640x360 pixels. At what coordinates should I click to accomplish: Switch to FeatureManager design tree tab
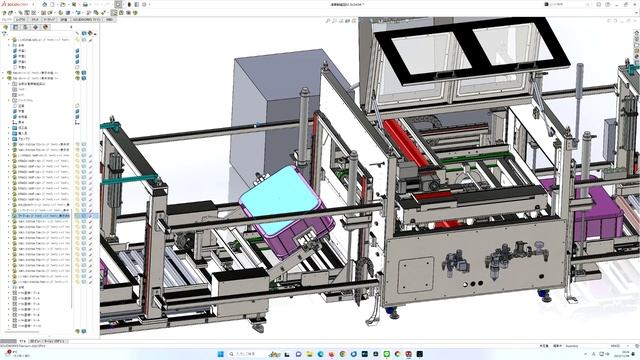6,27
